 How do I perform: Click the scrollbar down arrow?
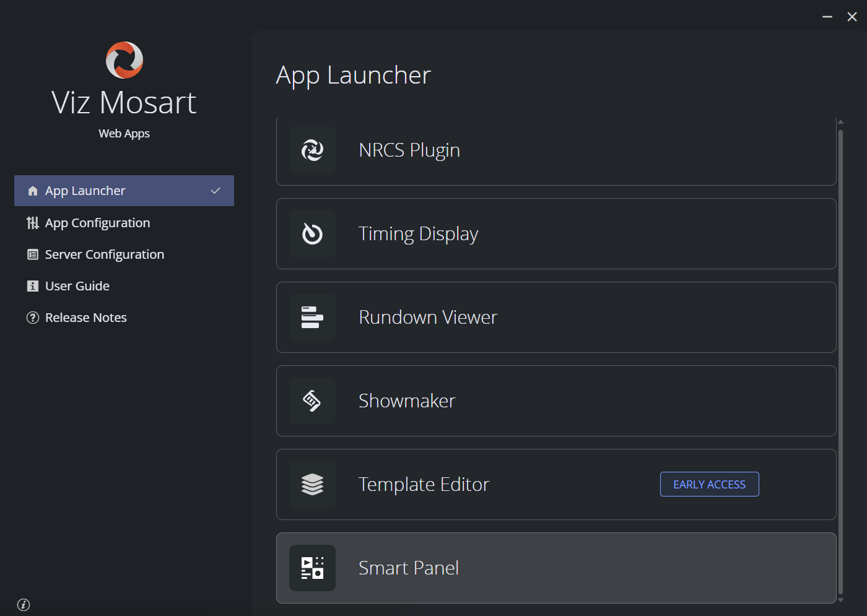[x=840, y=600]
